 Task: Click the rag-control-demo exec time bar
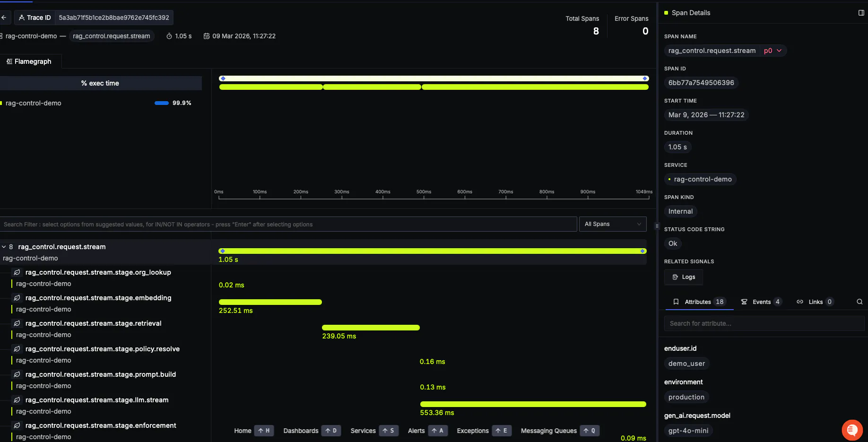click(162, 103)
